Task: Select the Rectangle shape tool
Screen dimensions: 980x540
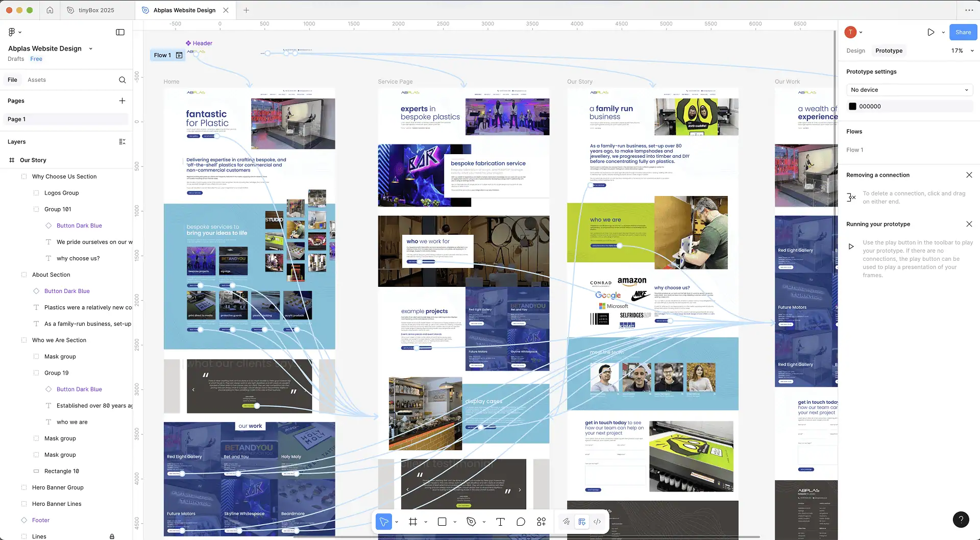Action: click(x=442, y=522)
